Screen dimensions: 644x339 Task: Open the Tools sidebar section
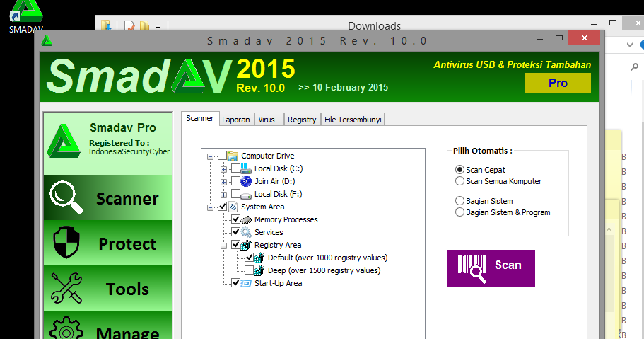tap(108, 288)
